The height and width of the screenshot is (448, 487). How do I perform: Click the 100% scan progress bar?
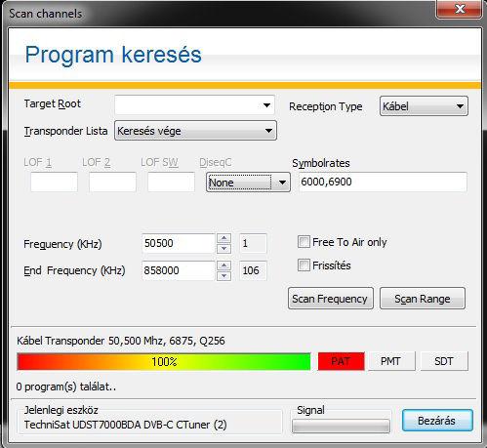pyautogui.click(x=164, y=361)
